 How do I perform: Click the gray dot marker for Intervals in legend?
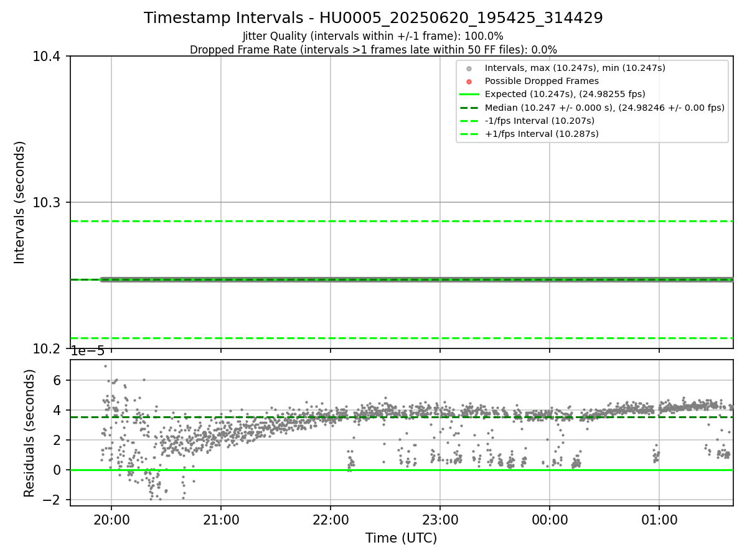[469, 68]
